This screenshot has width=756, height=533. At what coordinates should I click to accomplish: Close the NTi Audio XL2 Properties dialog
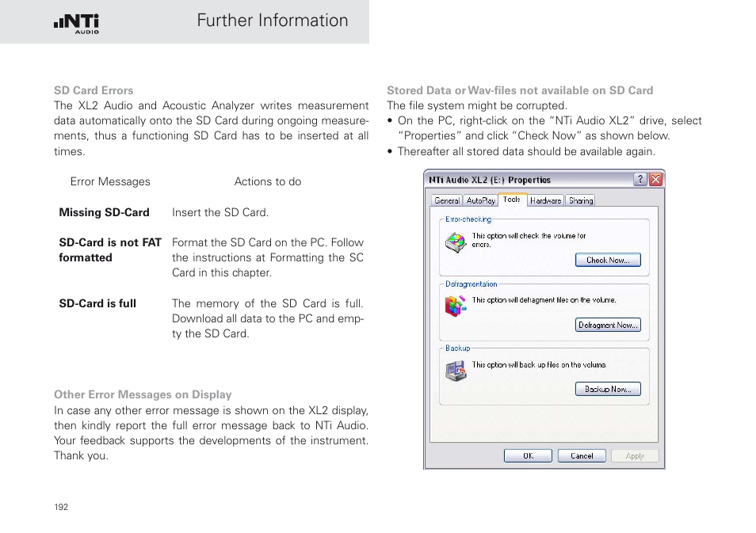coord(655,180)
